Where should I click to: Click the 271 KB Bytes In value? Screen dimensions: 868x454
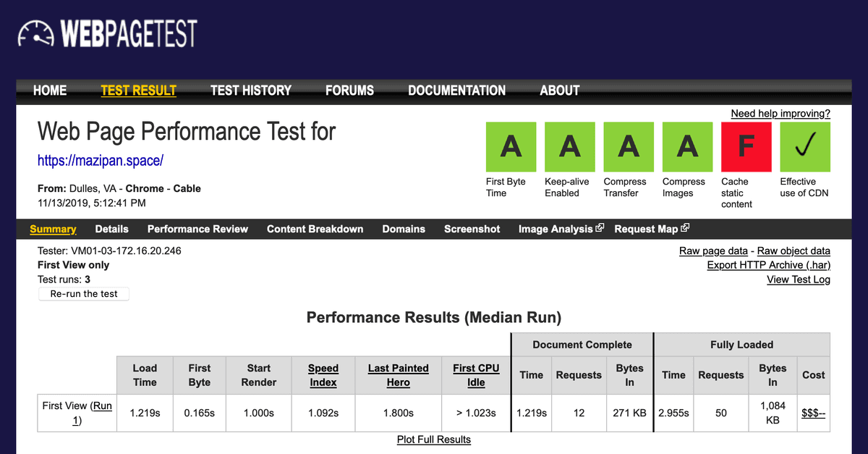tap(629, 413)
